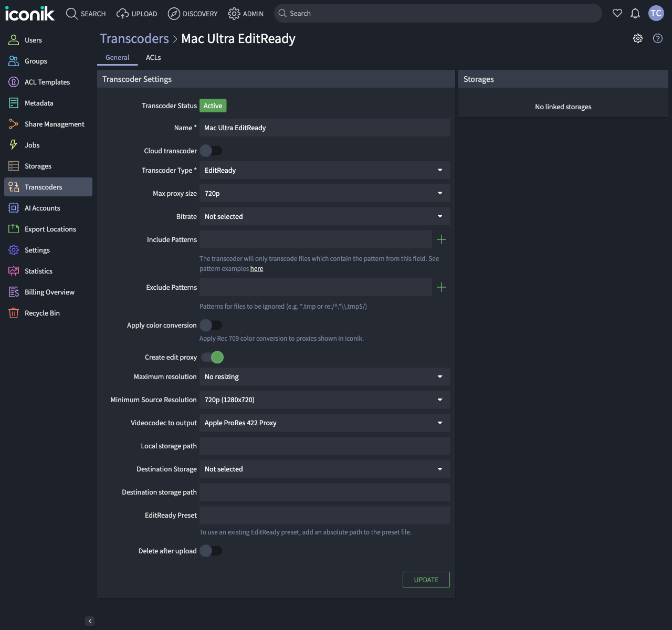This screenshot has width=672, height=630.
Task: Click the 'No linked storages' text
Action: 563,107
